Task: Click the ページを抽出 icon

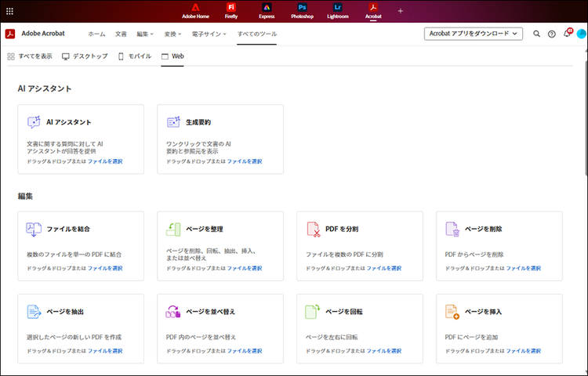Action: (34, 312)
